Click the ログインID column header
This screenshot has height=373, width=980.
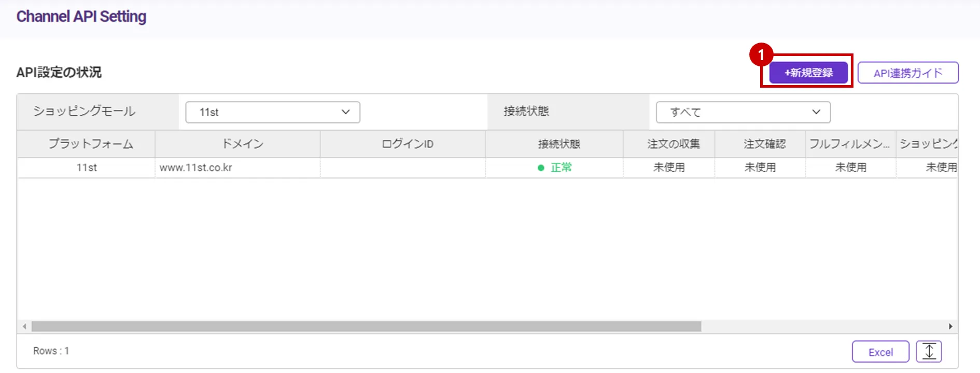[x=403, y=144]
